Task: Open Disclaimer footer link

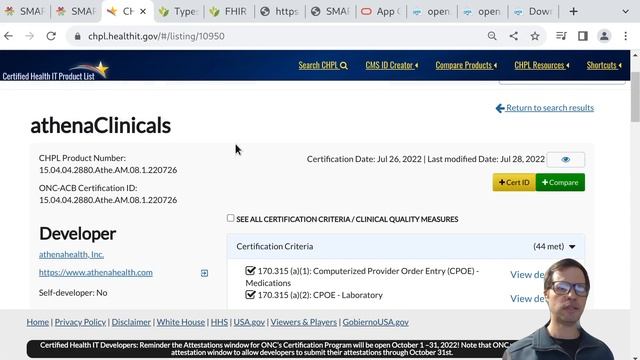Action: pyautogui.click(x=131, y=322)
